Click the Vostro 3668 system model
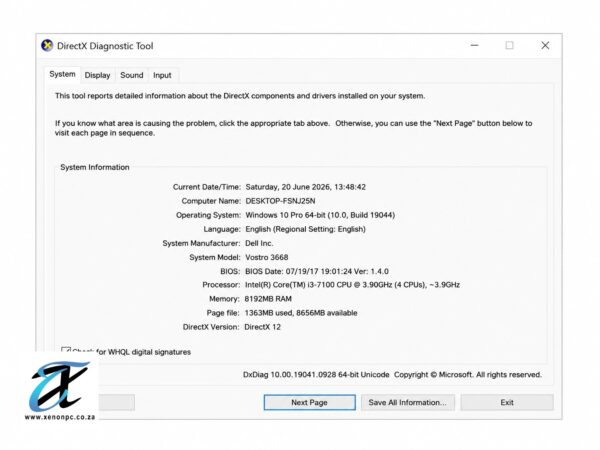 [x=267, y=257]
